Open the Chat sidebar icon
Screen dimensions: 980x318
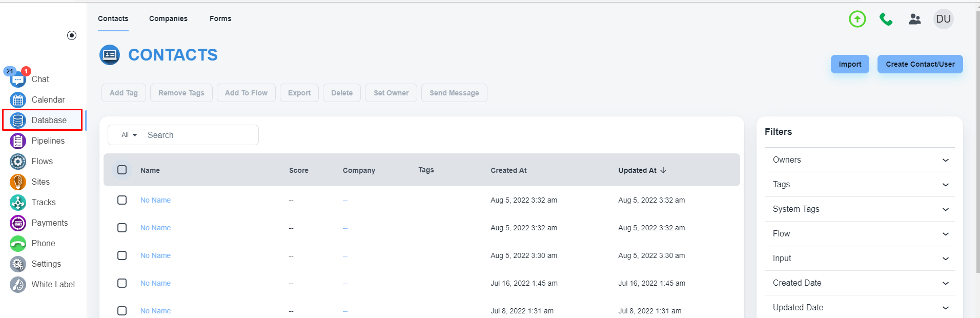[x=18, y=79]
